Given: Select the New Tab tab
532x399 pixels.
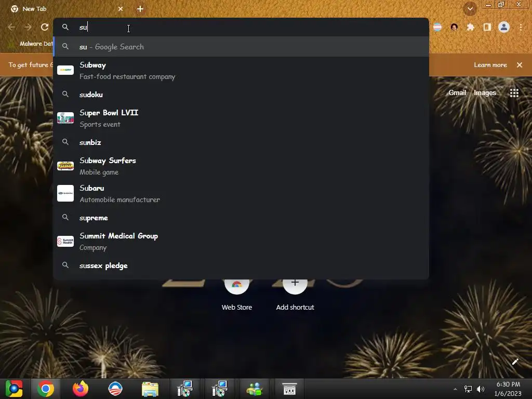Looking at the screenshot, I should point(66,9).
